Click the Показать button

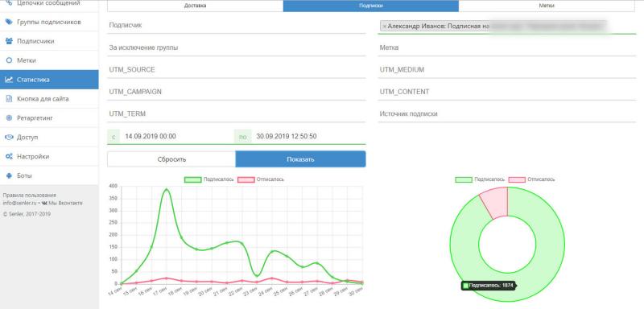coord(300,159)
